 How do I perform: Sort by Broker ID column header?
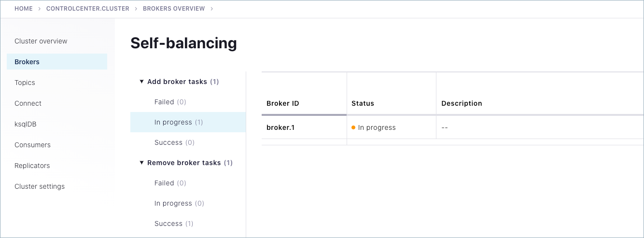coord(283,103)
